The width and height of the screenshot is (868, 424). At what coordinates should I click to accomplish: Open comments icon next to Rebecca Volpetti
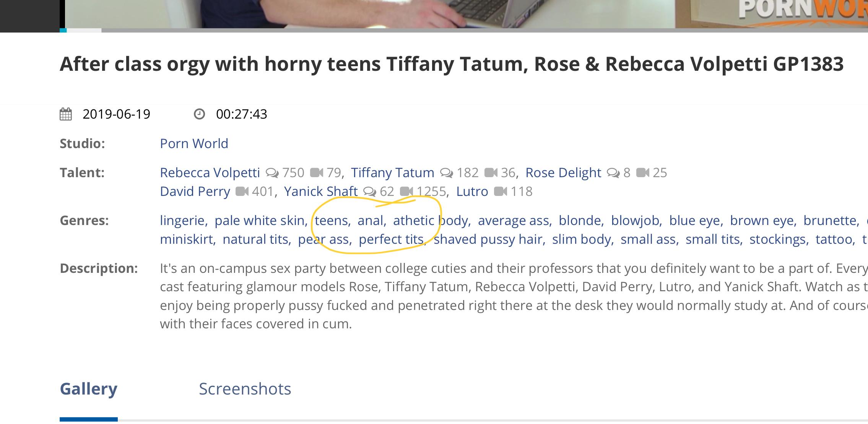coord(272,173)
